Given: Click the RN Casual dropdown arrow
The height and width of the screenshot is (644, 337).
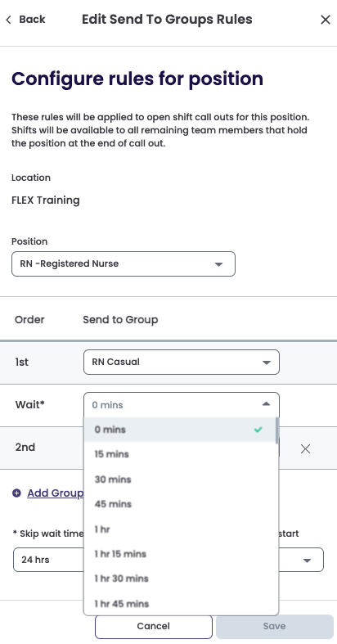Looking at the screenshot, I should (266, 363).
